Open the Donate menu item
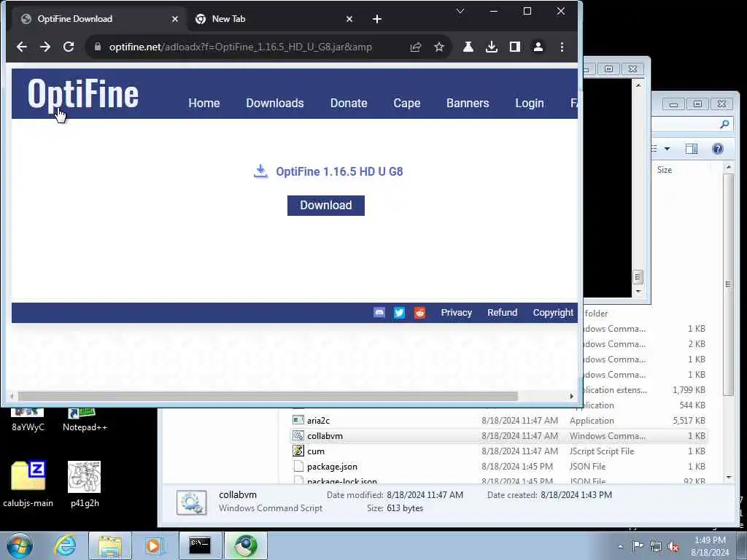 tap(349, 103)
